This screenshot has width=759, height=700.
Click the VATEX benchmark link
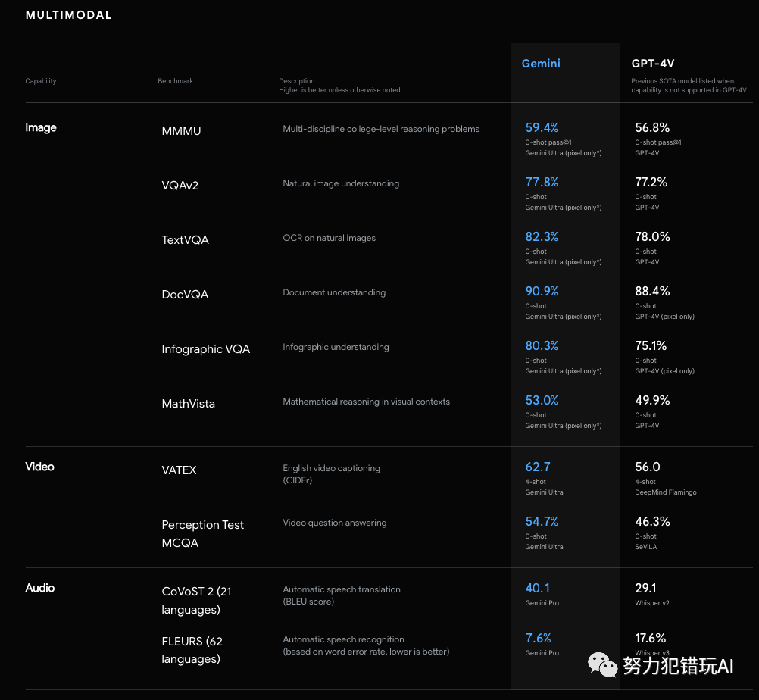179,470
